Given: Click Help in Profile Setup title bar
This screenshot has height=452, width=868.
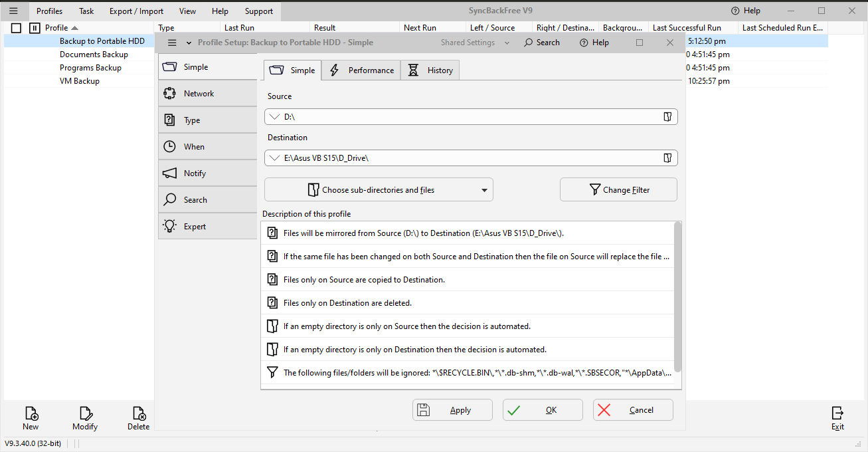Looking at the screenshot, I should point(594,43).
